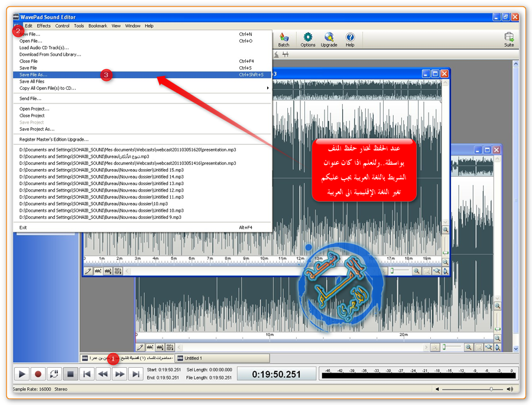Viewport: 532px width, 405px height.
Task: Select 'Save File As...' in File menu
Action: click(33, 75)
